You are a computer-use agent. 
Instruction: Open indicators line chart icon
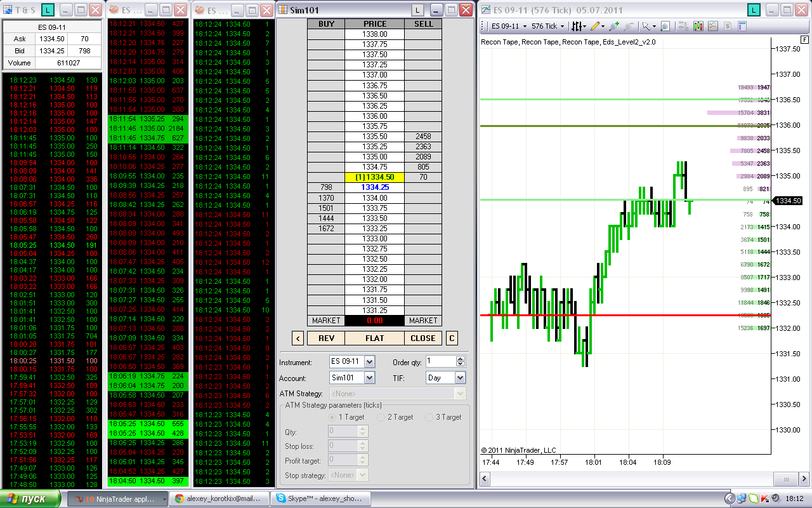pyautogui.click(x=712, y=26)
